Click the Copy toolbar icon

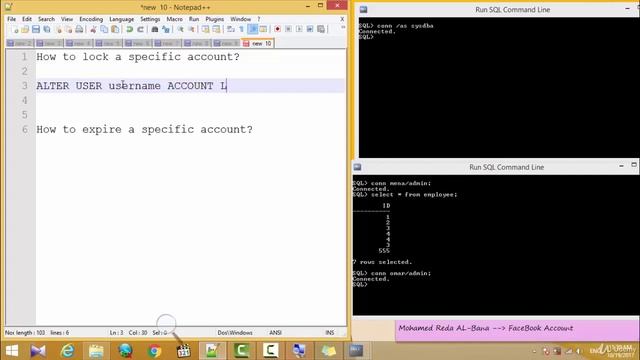click(x=104, y=29)
